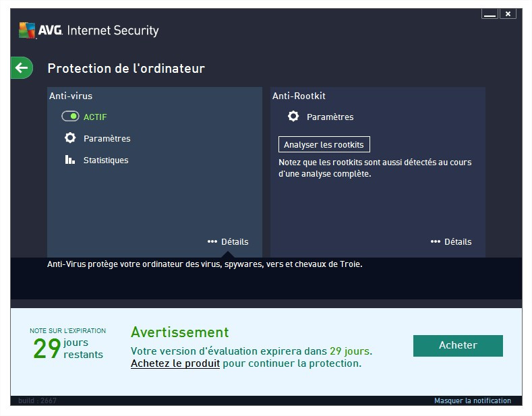Screen dimensions: 532x416
Task: Minimize the AVG window
Action: coord(490,14)
